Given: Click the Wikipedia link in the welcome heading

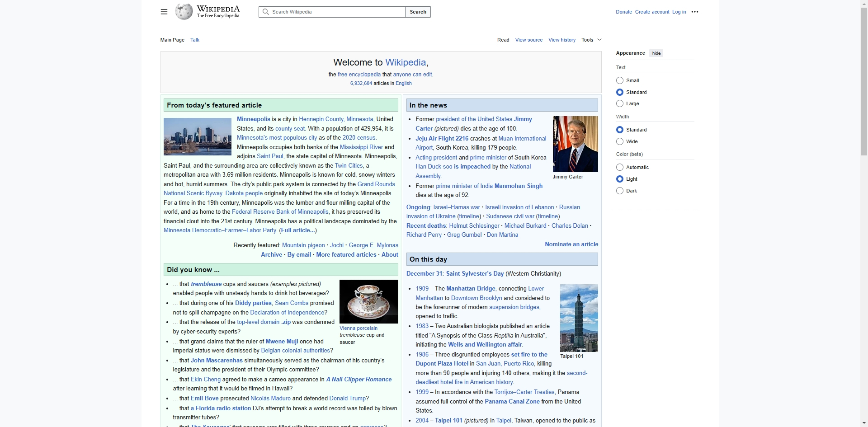Looking at the screenshot, I should click(x=406, y=62).
